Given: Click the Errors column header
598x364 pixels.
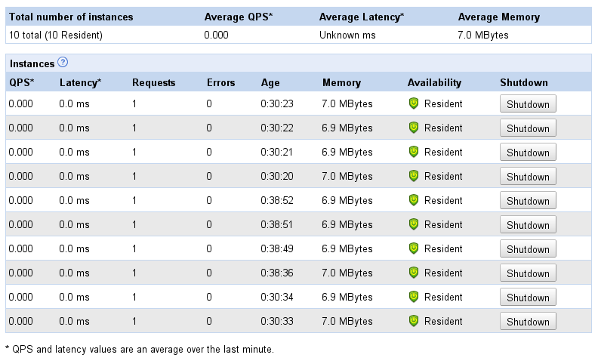Looking at the screenshot, I should click(x=220, y=83).
